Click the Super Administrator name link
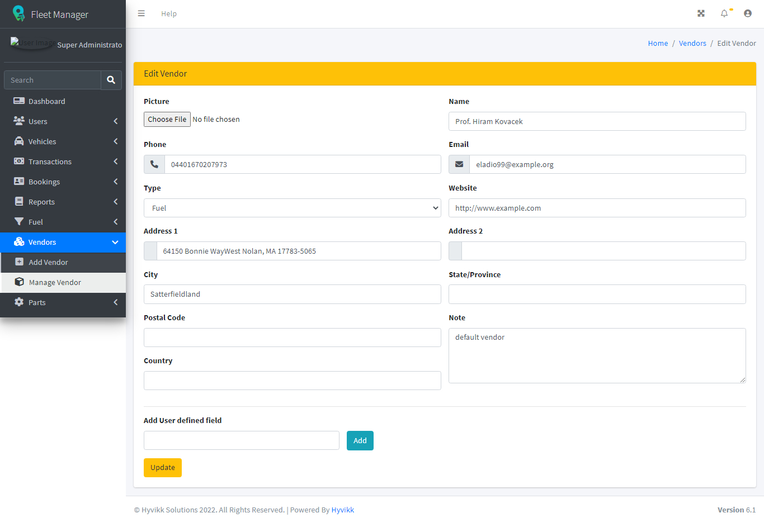This screenshot has width=764, height=532. [89, 45]
